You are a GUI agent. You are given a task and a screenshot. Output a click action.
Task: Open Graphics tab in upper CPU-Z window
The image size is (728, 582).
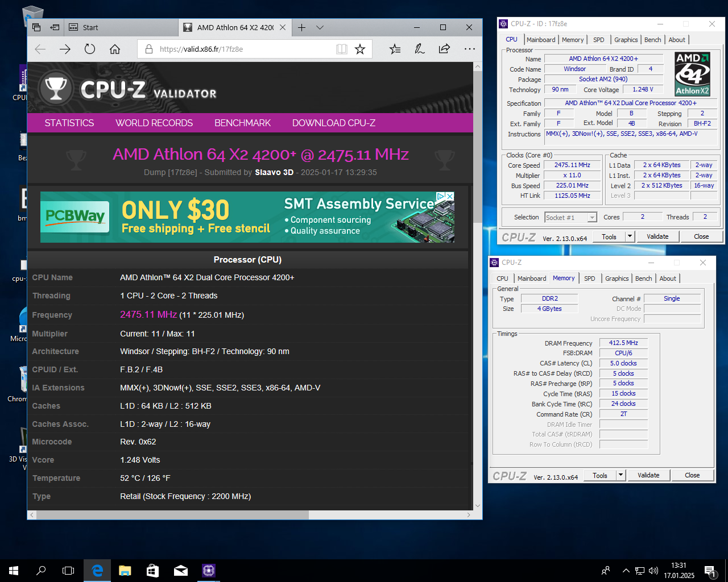click(626, 40)
